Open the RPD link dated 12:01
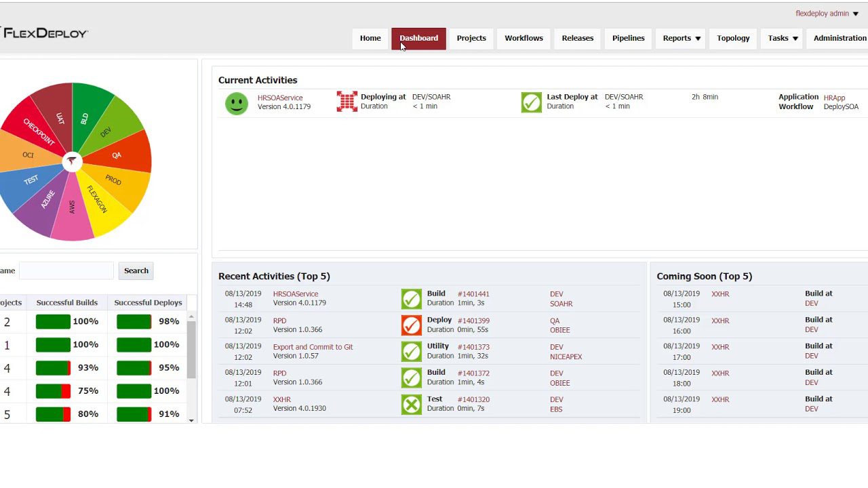868x488 pixels. click(x=279, y=373)
